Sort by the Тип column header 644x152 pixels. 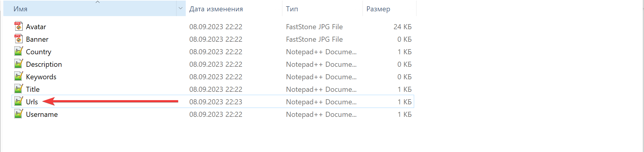click(292, 9)
